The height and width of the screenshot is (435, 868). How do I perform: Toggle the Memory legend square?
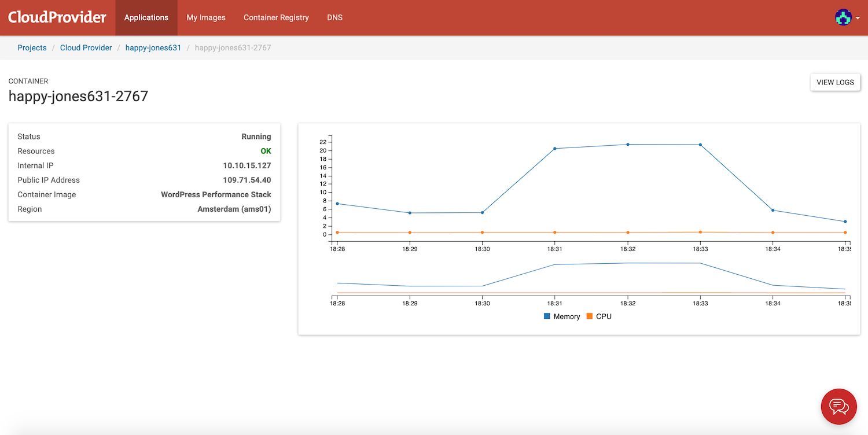click(x=547, y=316)
